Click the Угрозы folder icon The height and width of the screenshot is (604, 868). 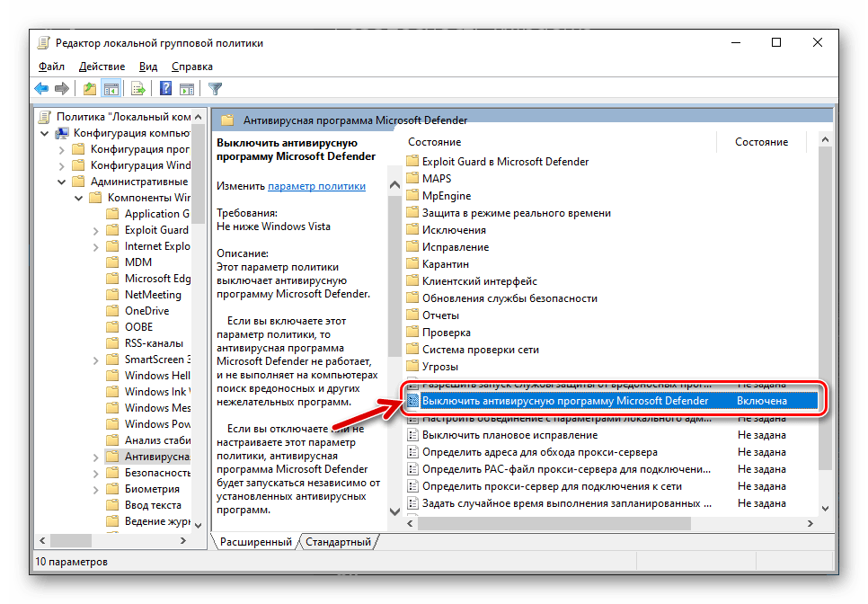click(412, 367)
